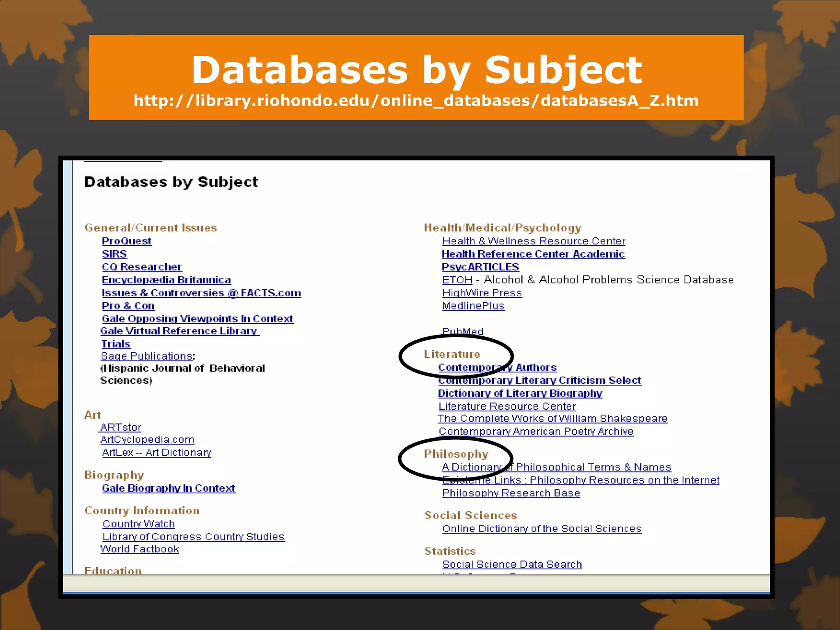Open the World Factbook link
The height and width of the screenshot is (630, 840).
139,549
